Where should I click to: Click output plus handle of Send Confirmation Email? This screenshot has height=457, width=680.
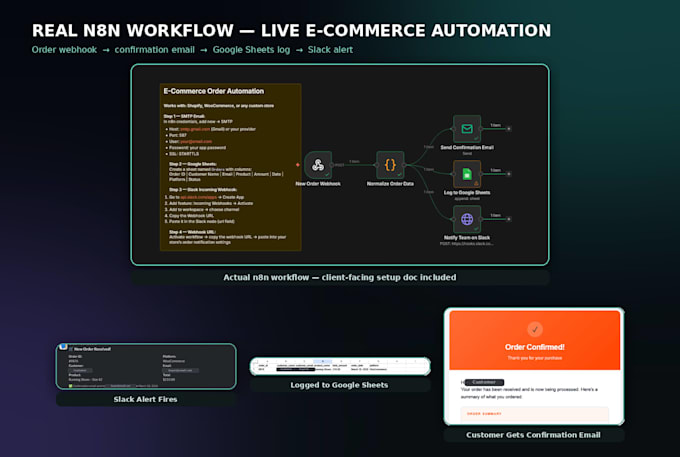tap(509, 129)
